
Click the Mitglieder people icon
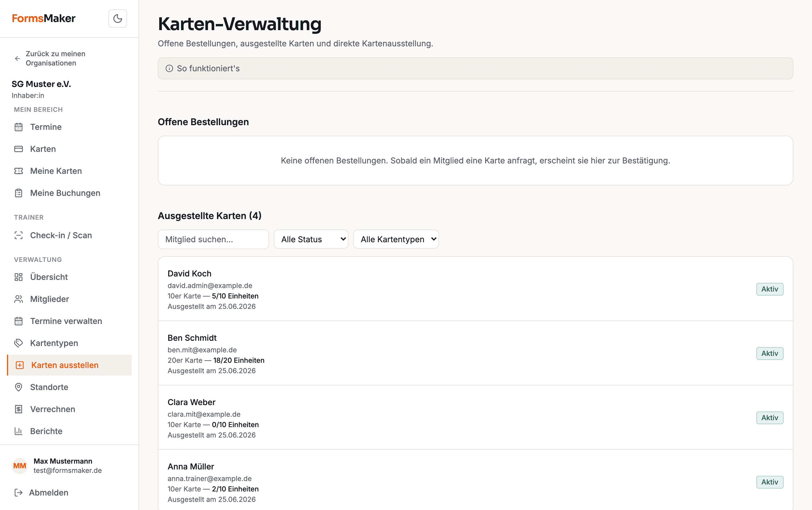point(19,299)
